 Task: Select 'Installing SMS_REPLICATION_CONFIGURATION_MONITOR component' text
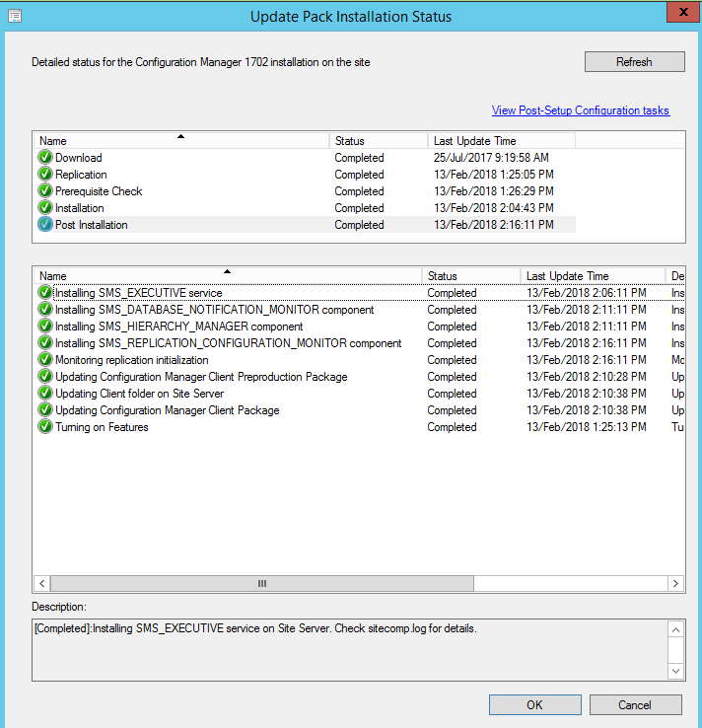[229, 343]
